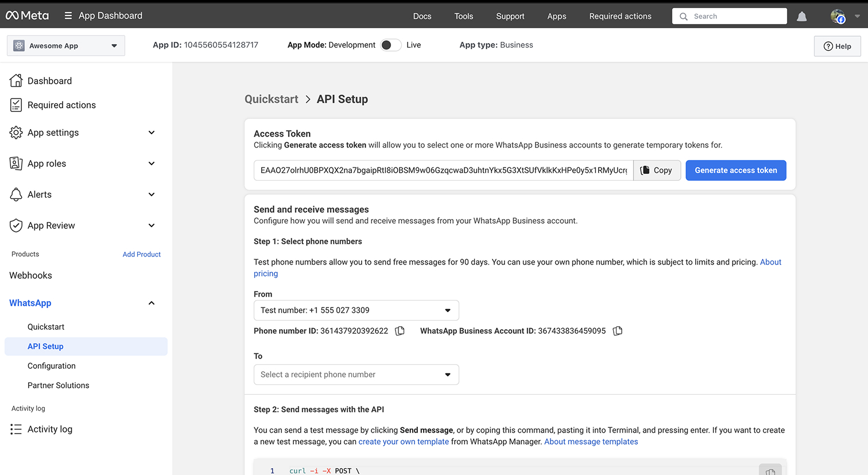Open the Docs menu
This screenshot has width=868, height=475.
point(422,16)
